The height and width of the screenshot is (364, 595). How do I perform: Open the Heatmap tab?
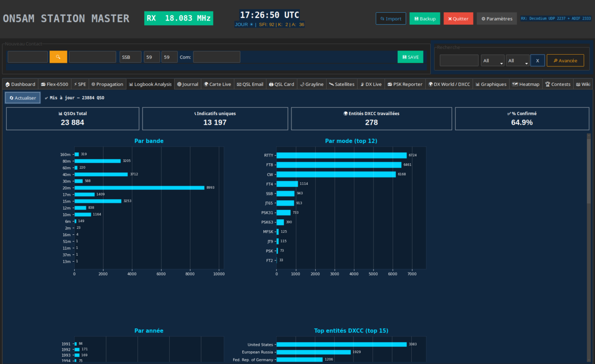click(x=526, y=84)
